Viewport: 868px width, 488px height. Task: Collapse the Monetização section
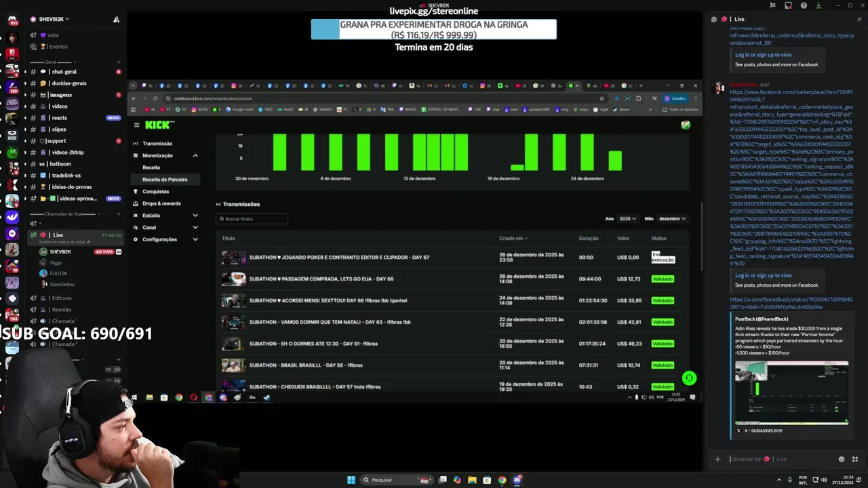(x=195, y=156)
